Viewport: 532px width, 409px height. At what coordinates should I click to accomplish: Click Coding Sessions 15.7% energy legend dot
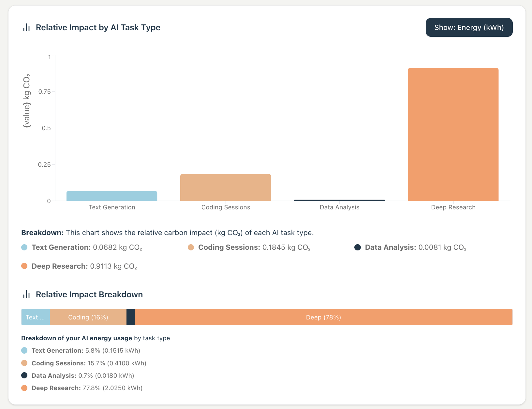click(x=24, y=363)
